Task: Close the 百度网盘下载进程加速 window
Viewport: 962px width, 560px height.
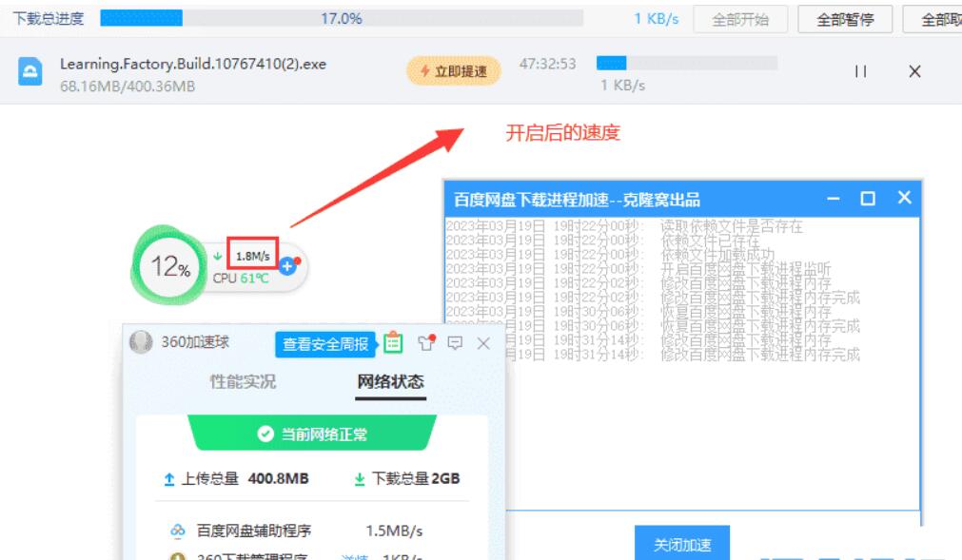Action: (904, 198)
